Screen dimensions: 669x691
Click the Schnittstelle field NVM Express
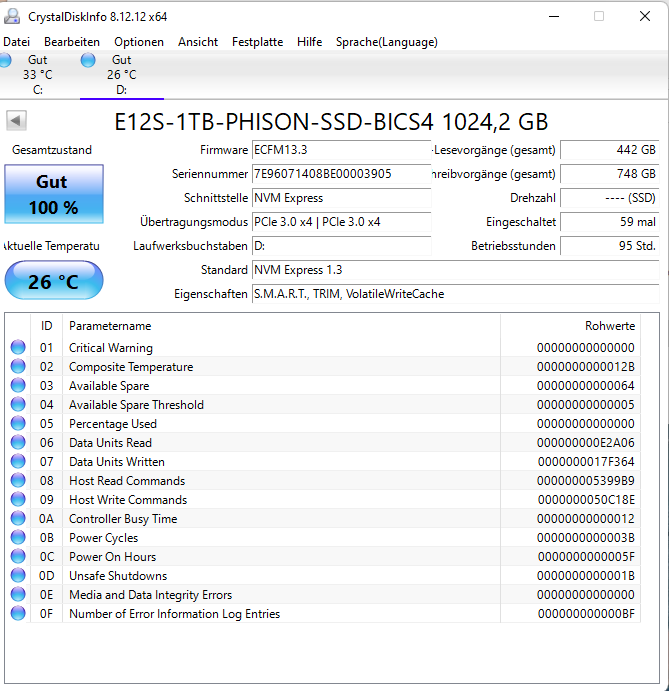point(342,198)
